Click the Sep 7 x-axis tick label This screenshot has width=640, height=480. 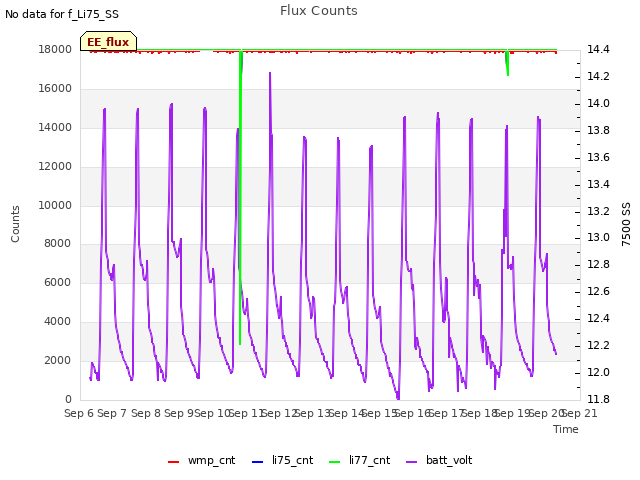pyautogui.click(x=112, y=413)
